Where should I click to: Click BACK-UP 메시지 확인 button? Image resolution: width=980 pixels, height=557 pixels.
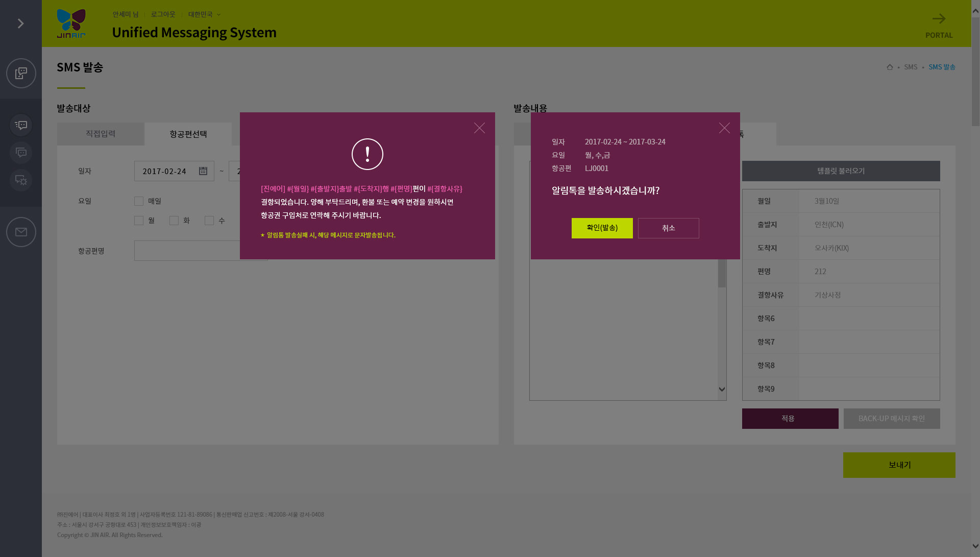pyautogui.click(x=892, y=419)
